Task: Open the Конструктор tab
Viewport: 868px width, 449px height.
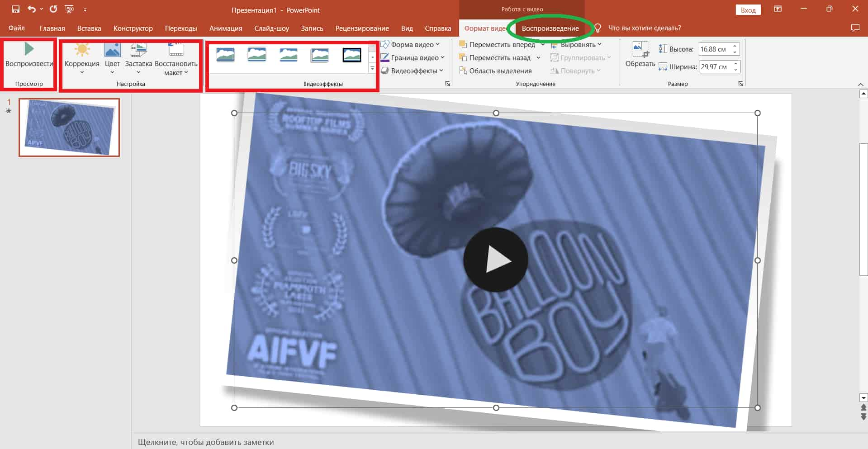Action: coord(133,28)
